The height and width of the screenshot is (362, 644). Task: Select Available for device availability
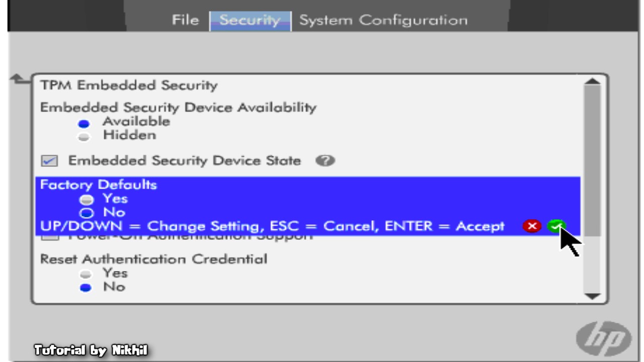point(85,123)
